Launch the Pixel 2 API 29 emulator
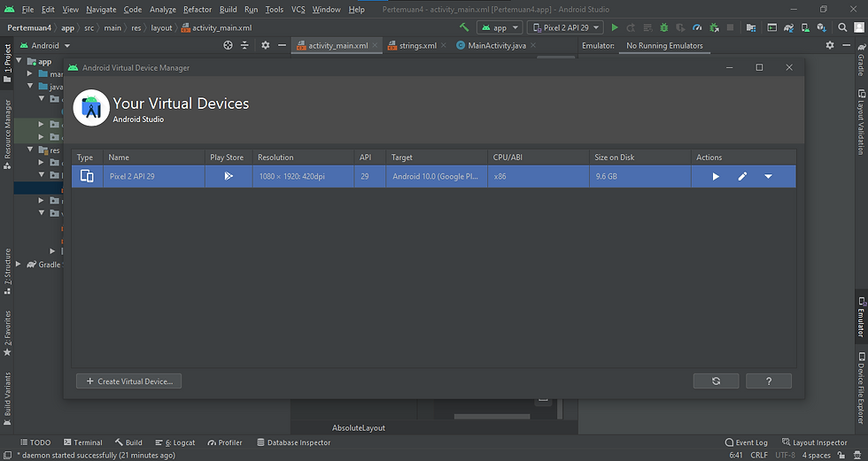Screen dimensions: 868x461 716,176
